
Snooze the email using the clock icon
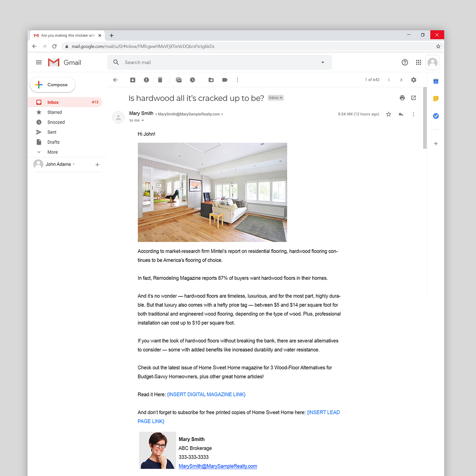(192, 80)
